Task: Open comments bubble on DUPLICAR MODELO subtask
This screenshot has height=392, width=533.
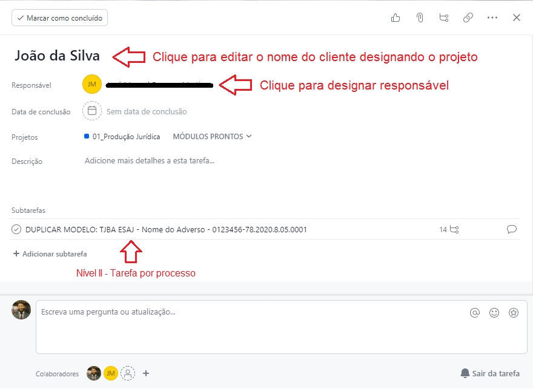Action: point(512,229)
